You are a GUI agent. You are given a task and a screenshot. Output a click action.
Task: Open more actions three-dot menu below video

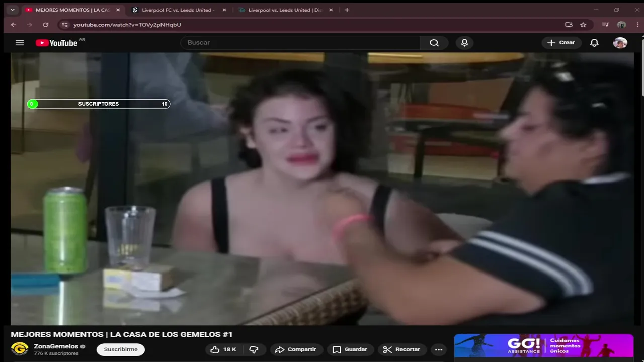coord(438,349)
